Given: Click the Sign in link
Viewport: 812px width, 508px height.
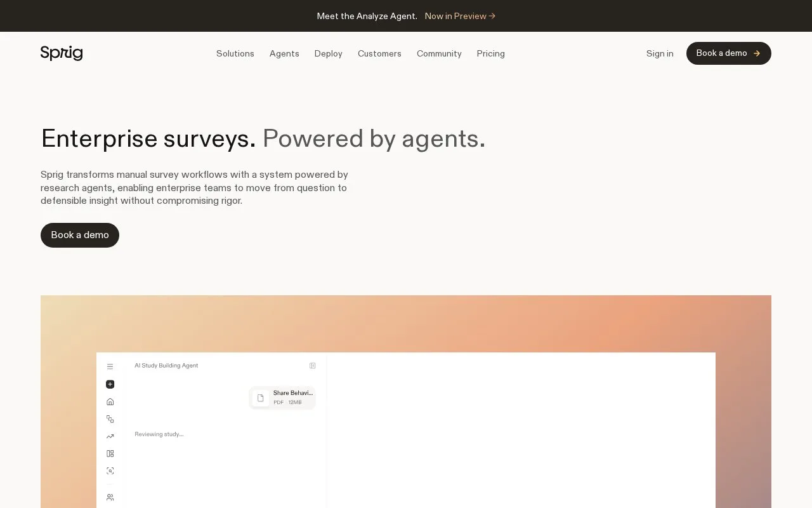Looking at the screenshot, I should [660, 53].
